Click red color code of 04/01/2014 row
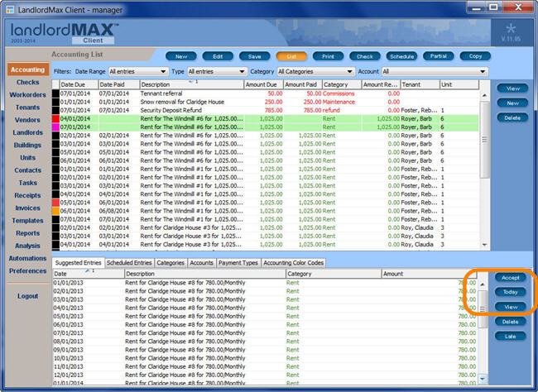 tap(55, 118)
